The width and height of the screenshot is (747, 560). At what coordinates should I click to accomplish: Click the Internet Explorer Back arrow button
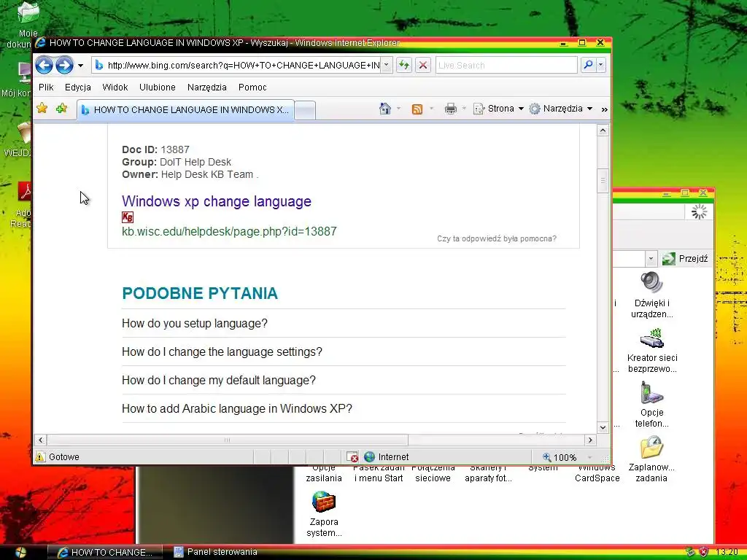click(44, 65)
